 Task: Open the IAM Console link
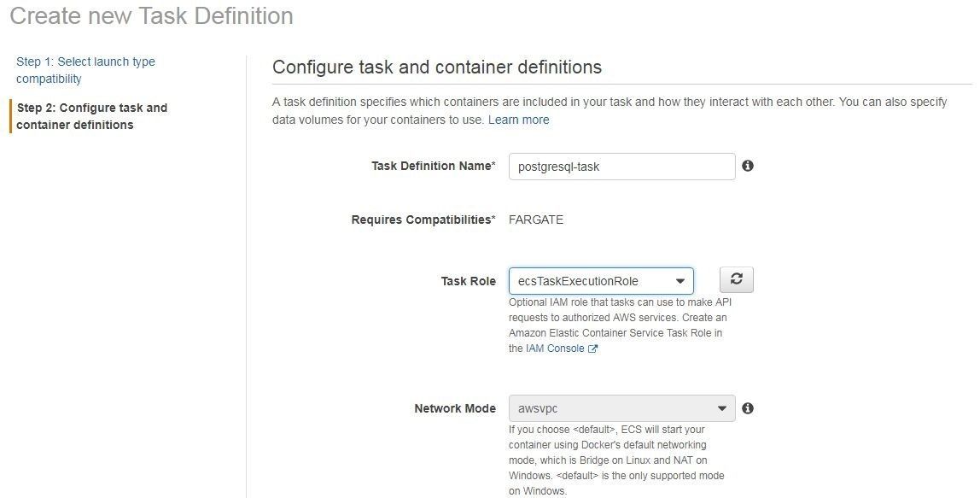[x=555, y=349]
